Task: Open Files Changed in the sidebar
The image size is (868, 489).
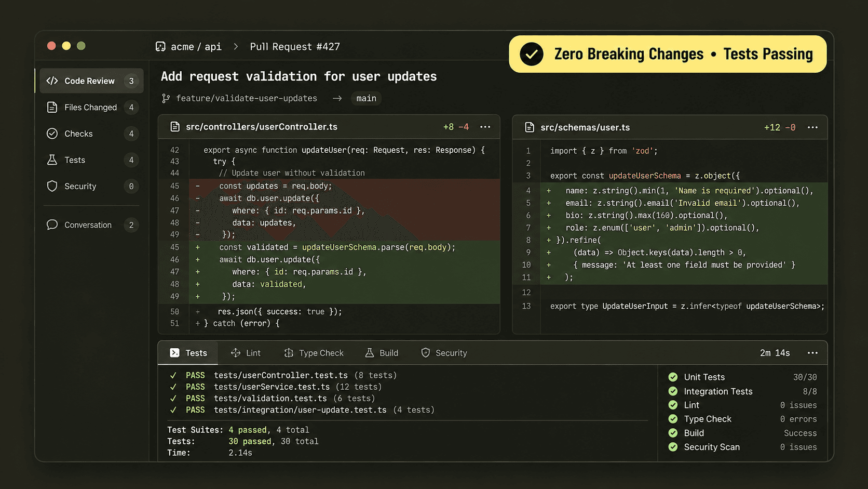Action: click(91, 108)
